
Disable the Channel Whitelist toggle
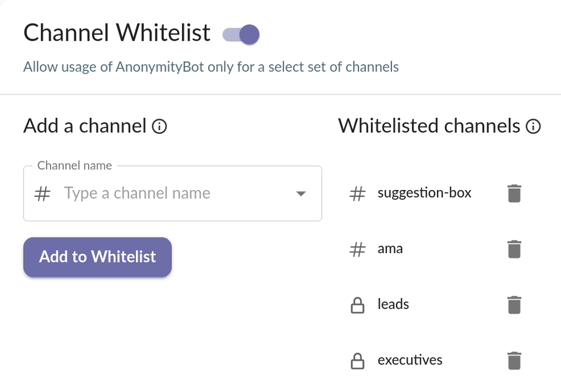coord(241,35)
